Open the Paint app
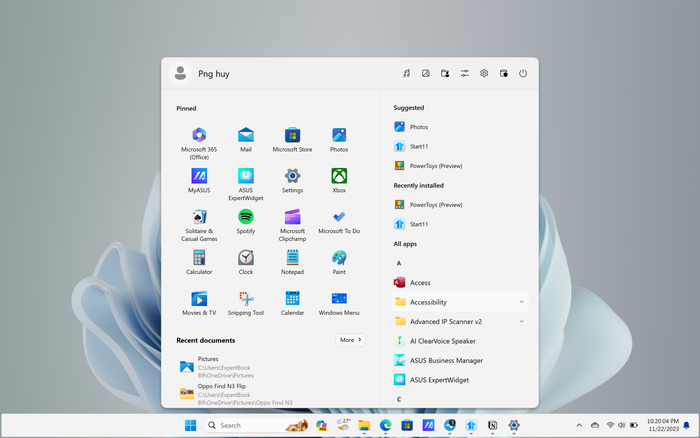700x438 pixels. click(x=339, y=262)
